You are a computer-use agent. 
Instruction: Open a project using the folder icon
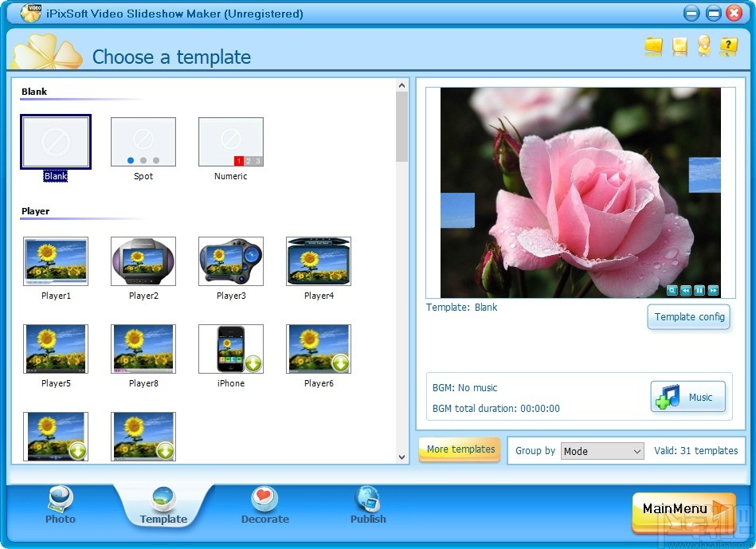[x=653, y=47]
